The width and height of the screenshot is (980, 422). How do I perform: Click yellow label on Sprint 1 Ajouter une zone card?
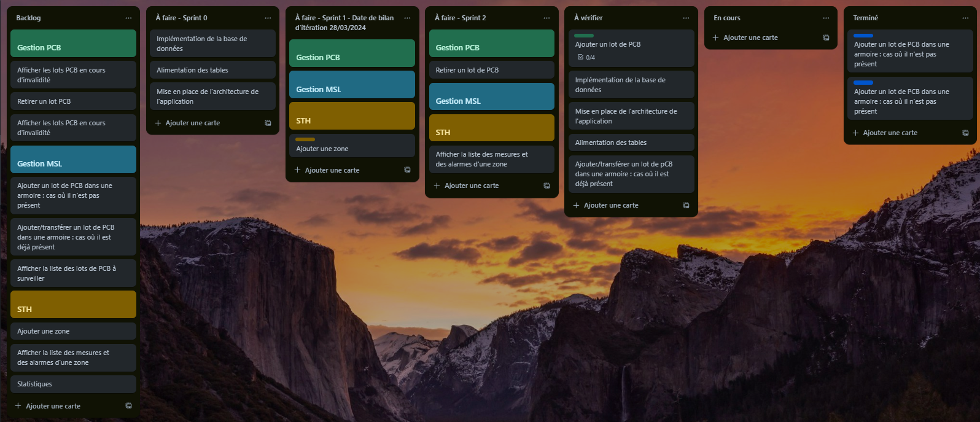(x=305, y=139)
